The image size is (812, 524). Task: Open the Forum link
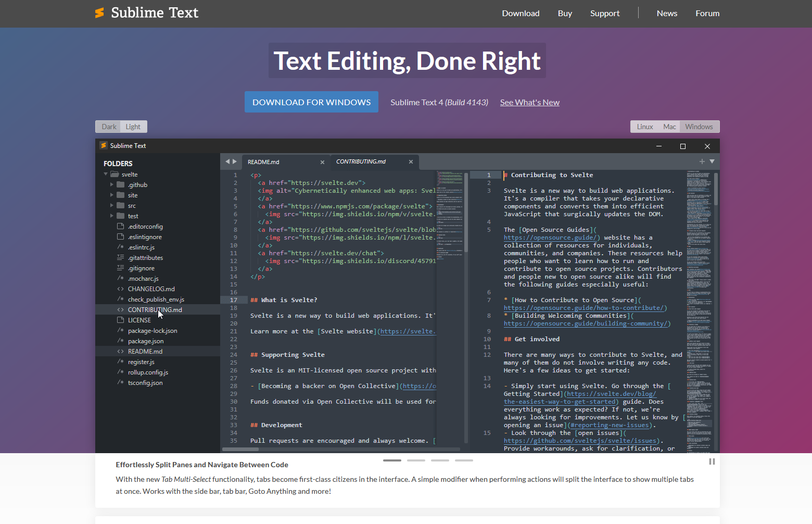coord(707,14)
